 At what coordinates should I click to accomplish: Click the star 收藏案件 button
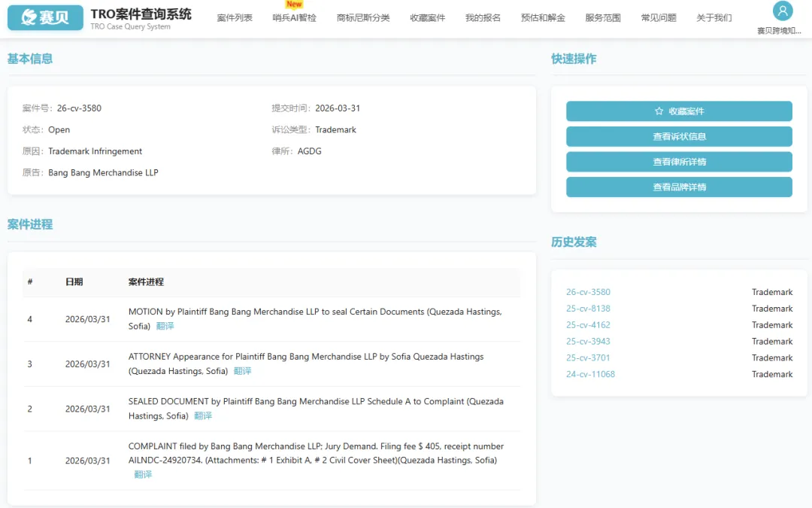coord(678,111)
